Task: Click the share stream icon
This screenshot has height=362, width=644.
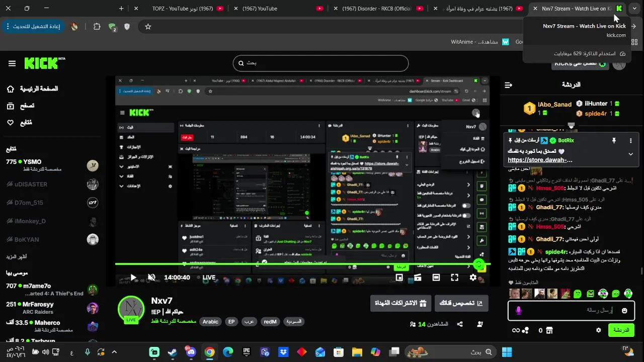Action: pyautogui.click(x=460, y=324)
